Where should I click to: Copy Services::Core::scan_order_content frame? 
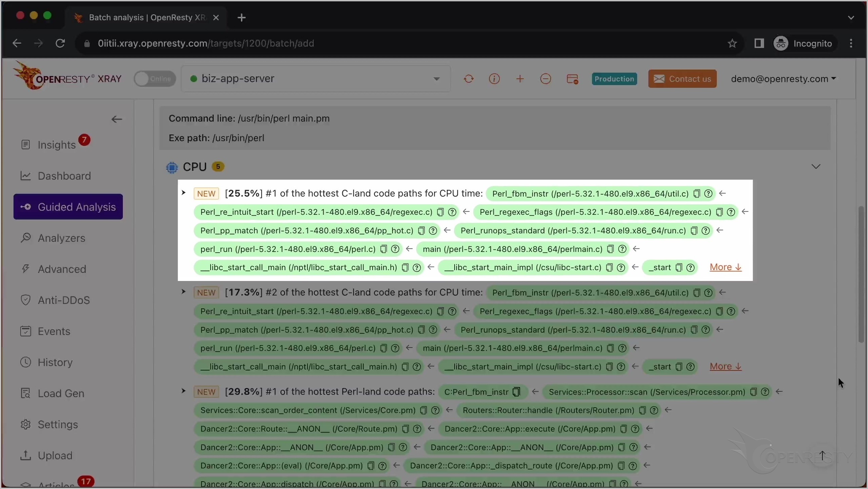[423, 410]
